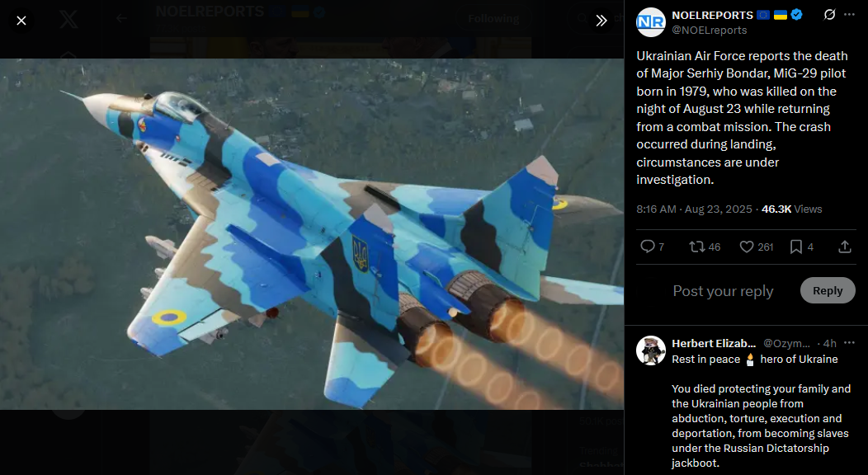
Task: Click the dimmed Following button
Action: tap(493, 19)
